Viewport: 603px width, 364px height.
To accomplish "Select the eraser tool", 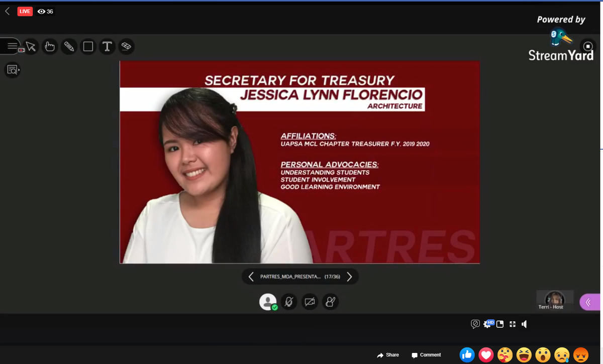I will [126, 47].
